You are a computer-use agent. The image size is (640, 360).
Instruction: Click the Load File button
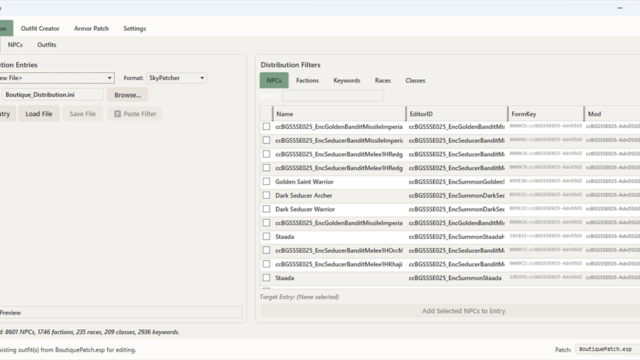[x=39, y=114]
